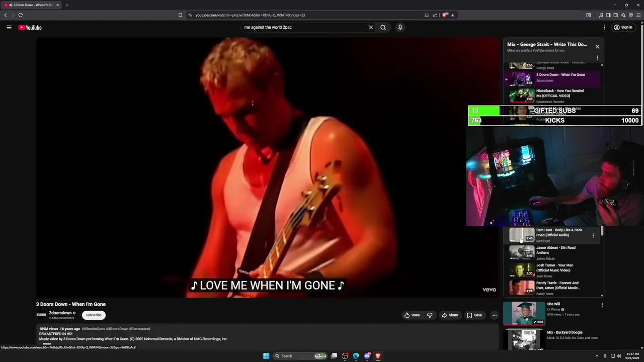
Task: Click the Share button
Action: pyautogui.click(x=450, y=315)
